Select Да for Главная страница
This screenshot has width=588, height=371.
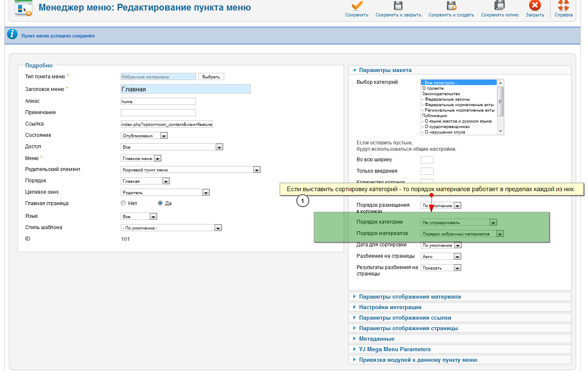click(160, 203)
